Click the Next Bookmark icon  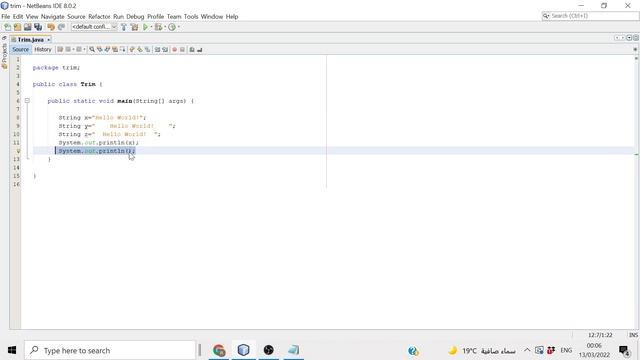(140, 49)
